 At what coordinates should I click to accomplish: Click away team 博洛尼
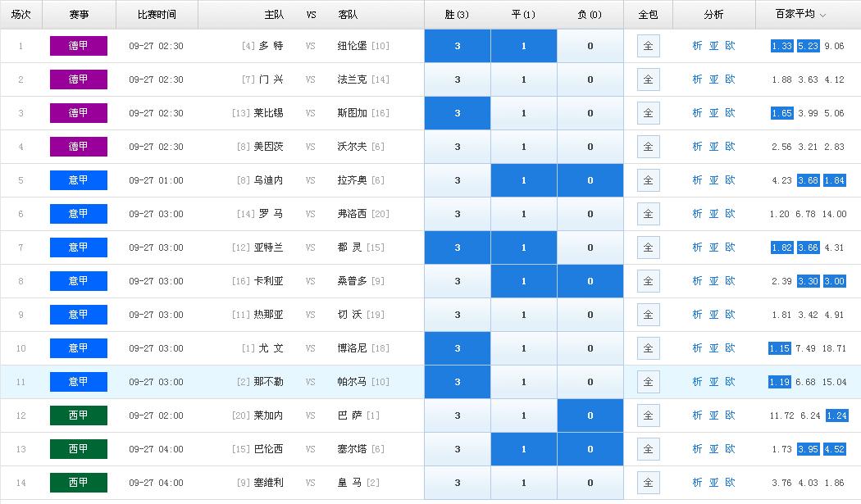pyautogui.click(x=352, y=348)
